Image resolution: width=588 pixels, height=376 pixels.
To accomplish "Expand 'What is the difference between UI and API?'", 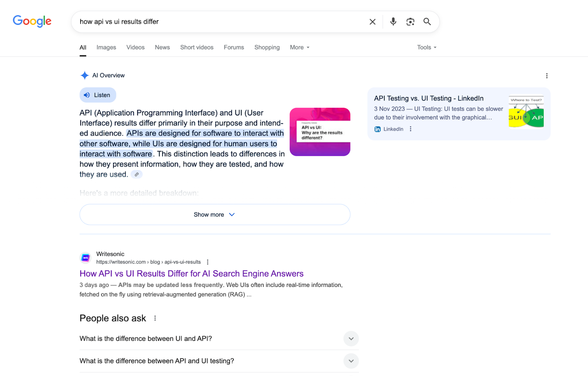I will pos(219,339).
